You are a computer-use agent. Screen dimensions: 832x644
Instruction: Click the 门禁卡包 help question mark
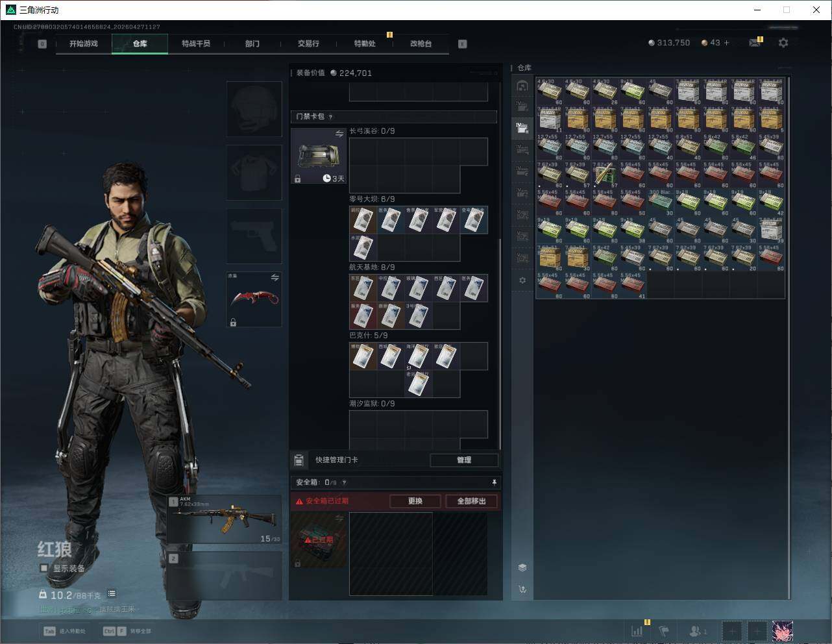[x=330, y=117]
